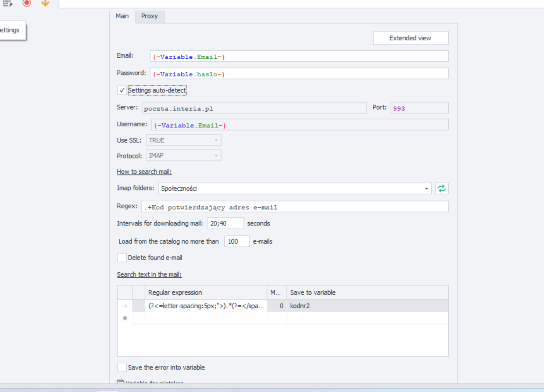Viewport: 544px width, 392px height.
Task: Click the Extended view button
Action: click(x=410, y=38)
